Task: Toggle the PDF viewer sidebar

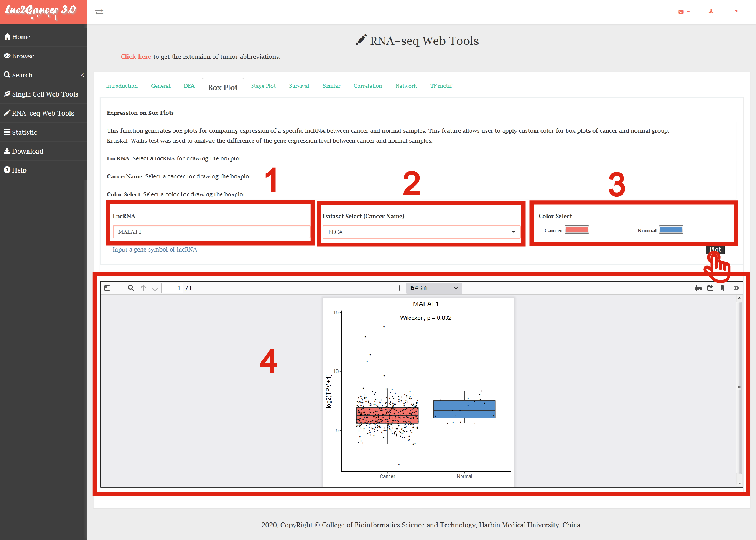Action: coord(107,288)
